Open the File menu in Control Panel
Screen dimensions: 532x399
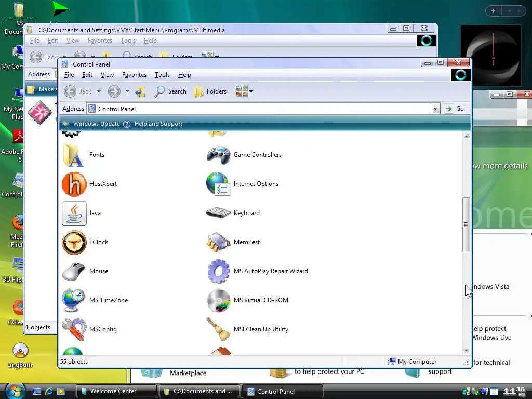pyautogui.click(x=69, y=75)
